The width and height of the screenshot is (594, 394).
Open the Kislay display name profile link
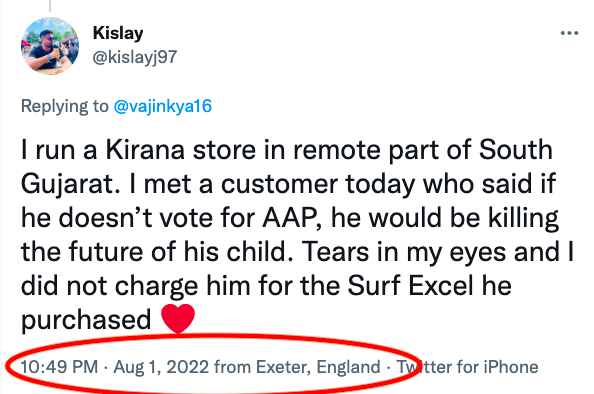[x=118, y=33]
